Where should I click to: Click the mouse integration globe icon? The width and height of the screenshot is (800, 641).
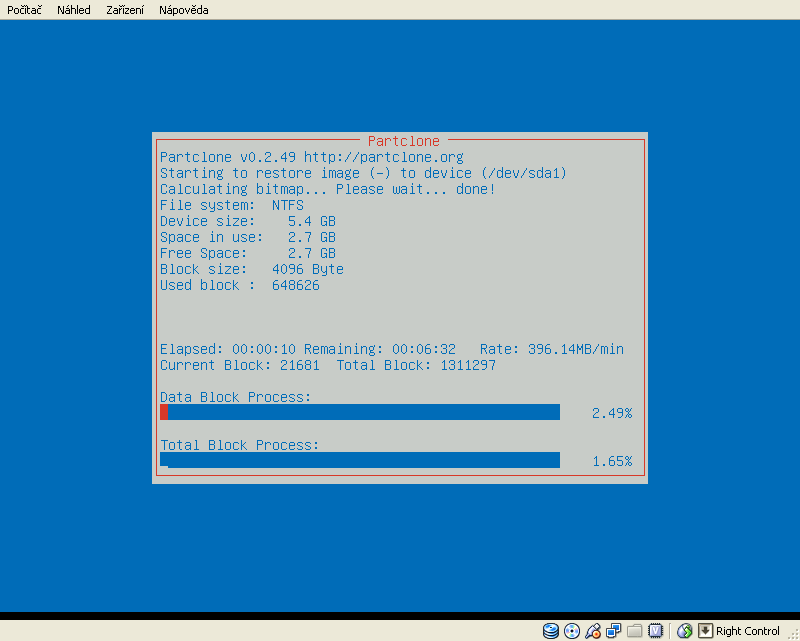pos(685,631)
